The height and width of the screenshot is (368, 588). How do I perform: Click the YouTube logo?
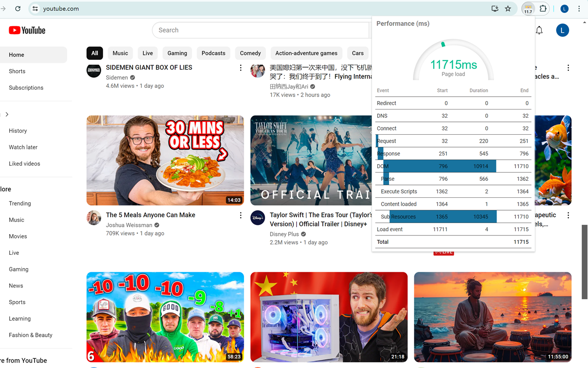click(27, 30)
